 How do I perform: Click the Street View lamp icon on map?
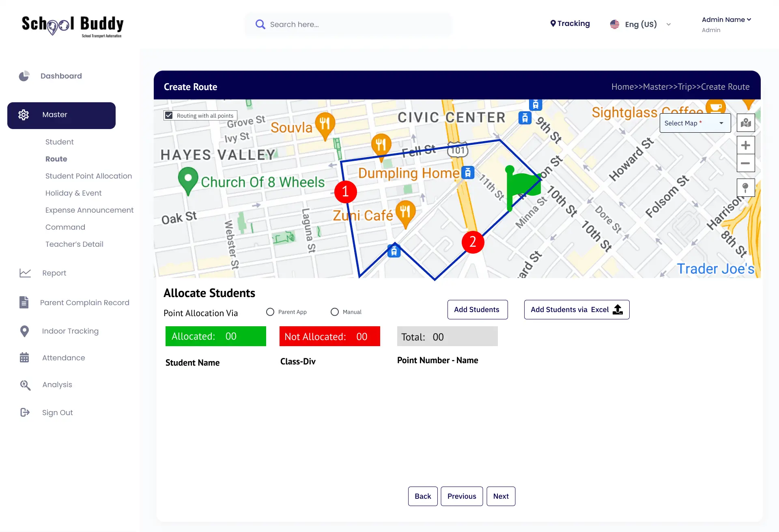click(x=746, y=187)
